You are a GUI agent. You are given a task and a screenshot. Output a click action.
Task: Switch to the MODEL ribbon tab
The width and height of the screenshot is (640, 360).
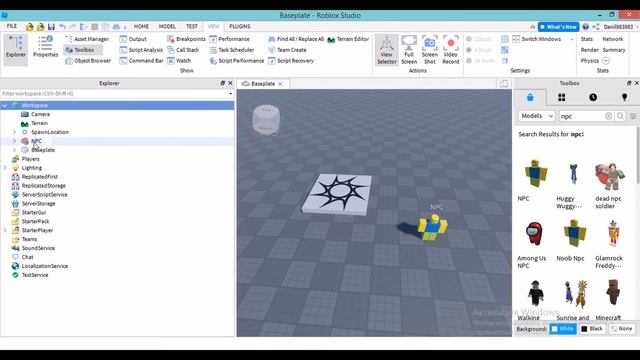pos(167,26)
